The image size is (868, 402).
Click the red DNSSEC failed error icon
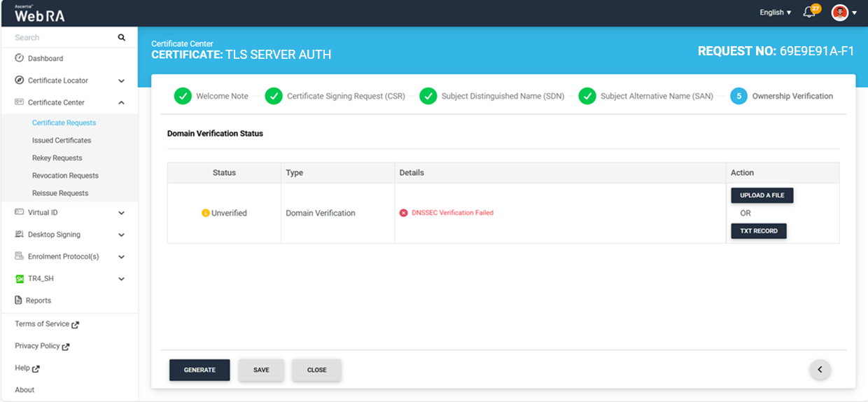tap(404, 213)
